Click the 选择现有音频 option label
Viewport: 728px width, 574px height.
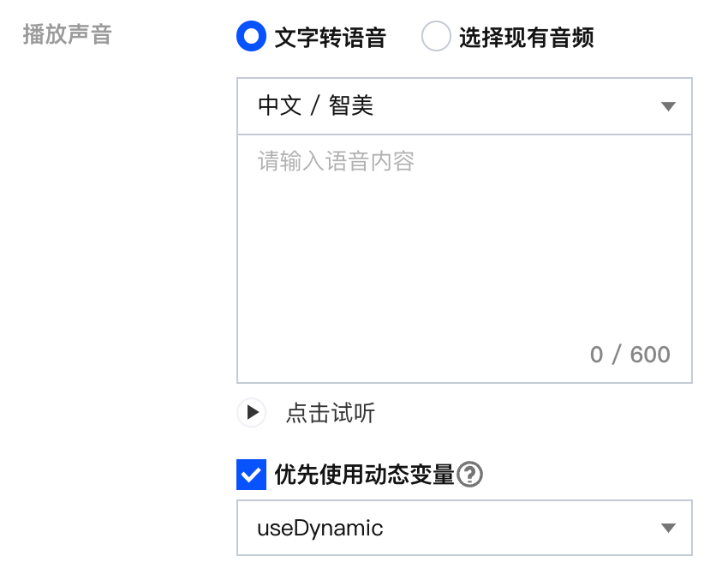[x=527, y=38]
